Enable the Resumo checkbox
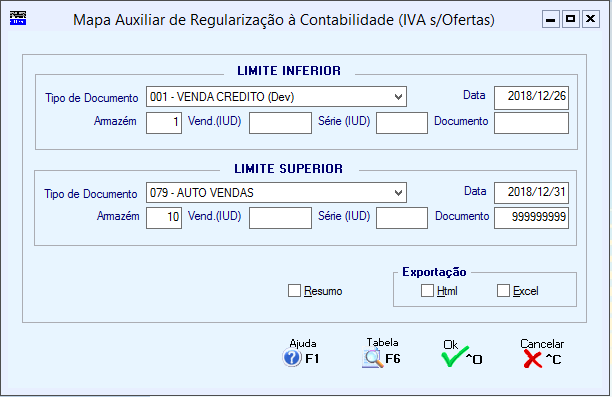This screenshot has width=612, height=397. tap(294, 290)
